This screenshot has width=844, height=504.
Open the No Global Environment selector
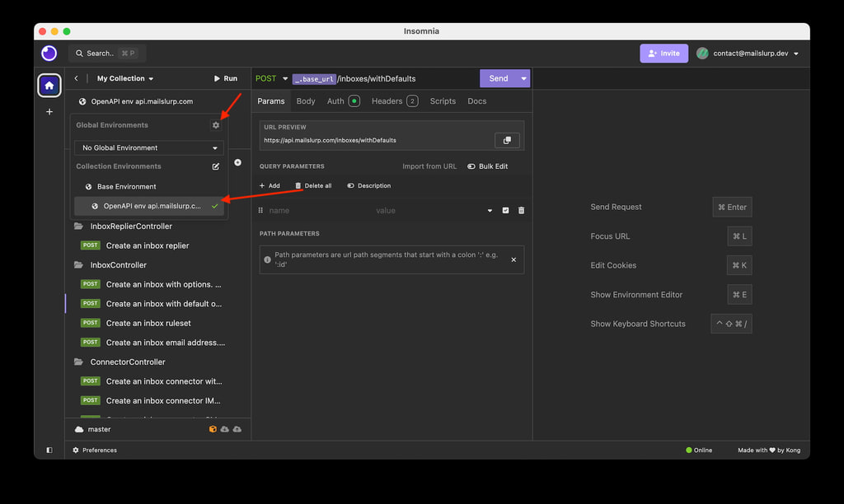coord(149,147)
